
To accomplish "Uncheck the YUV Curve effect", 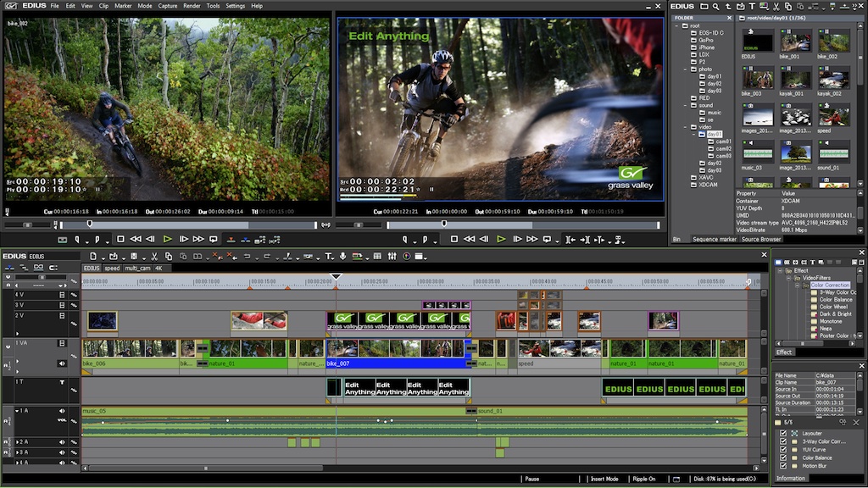I will pos(783,449).
